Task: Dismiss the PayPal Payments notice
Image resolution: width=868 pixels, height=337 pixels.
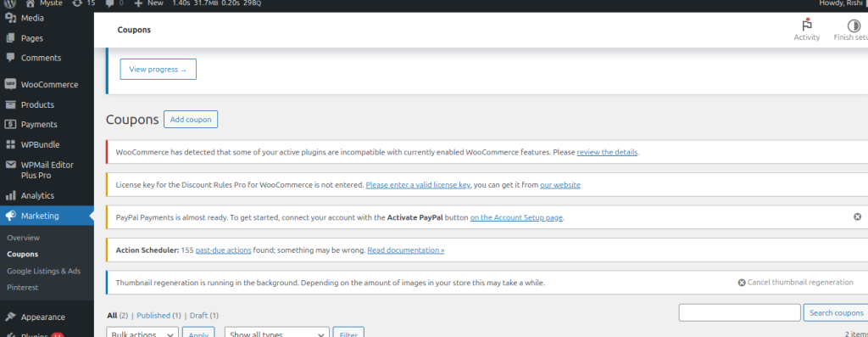Action: coord(857,216)
